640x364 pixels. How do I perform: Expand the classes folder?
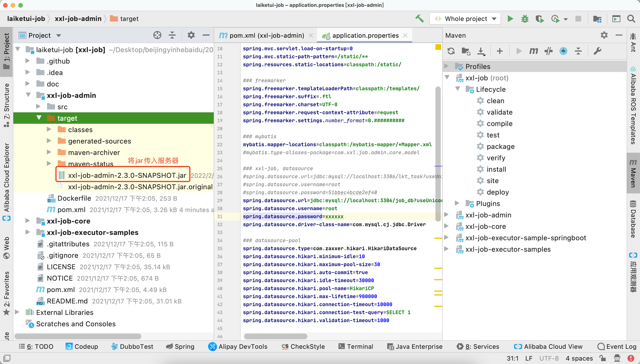49,129
